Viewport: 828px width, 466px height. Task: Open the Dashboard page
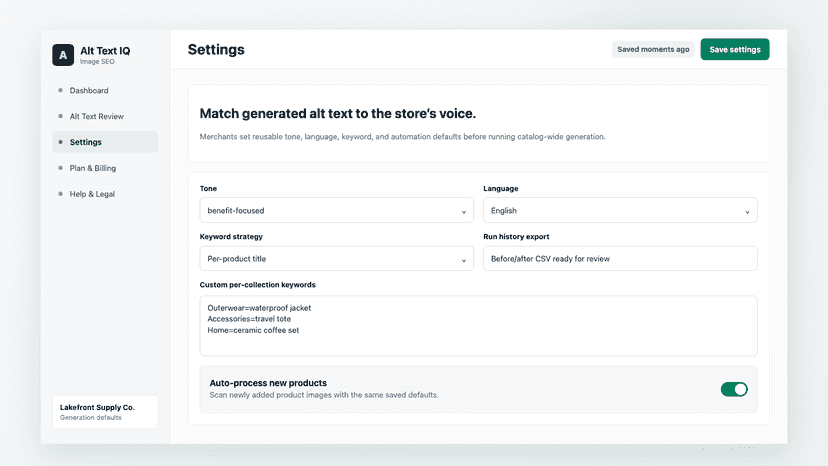(105, 90)
